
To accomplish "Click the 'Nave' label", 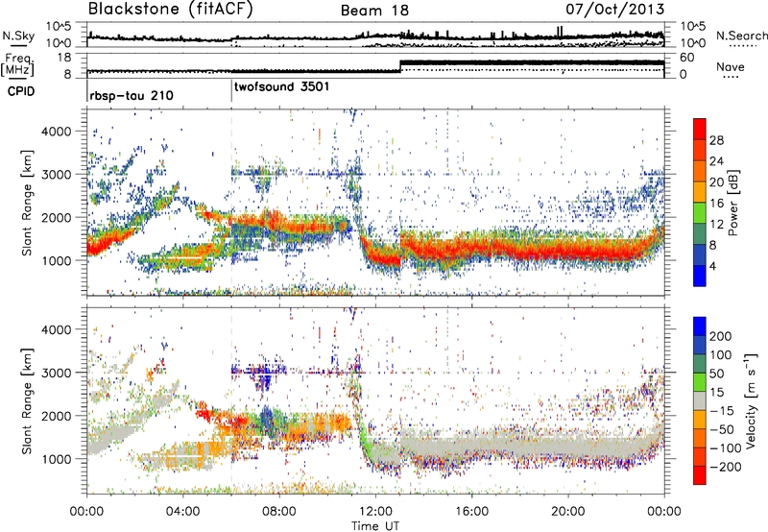I will (731, 66).
